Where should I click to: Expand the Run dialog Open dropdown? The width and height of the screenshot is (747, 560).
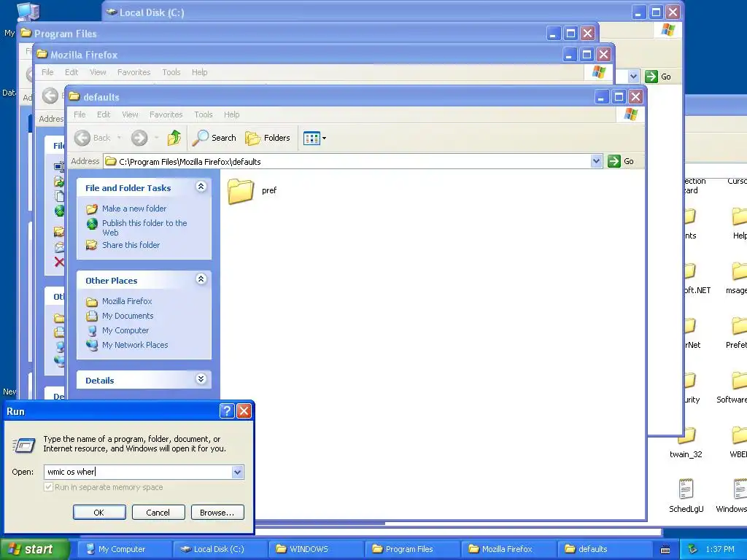click(237, 472)
